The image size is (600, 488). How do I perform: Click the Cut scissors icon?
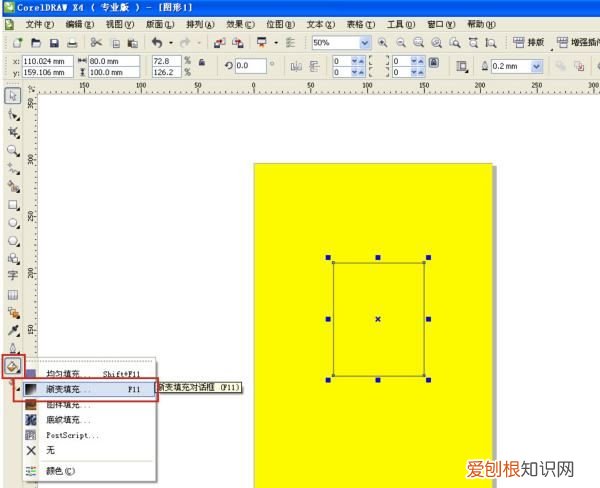click(96, 43)
